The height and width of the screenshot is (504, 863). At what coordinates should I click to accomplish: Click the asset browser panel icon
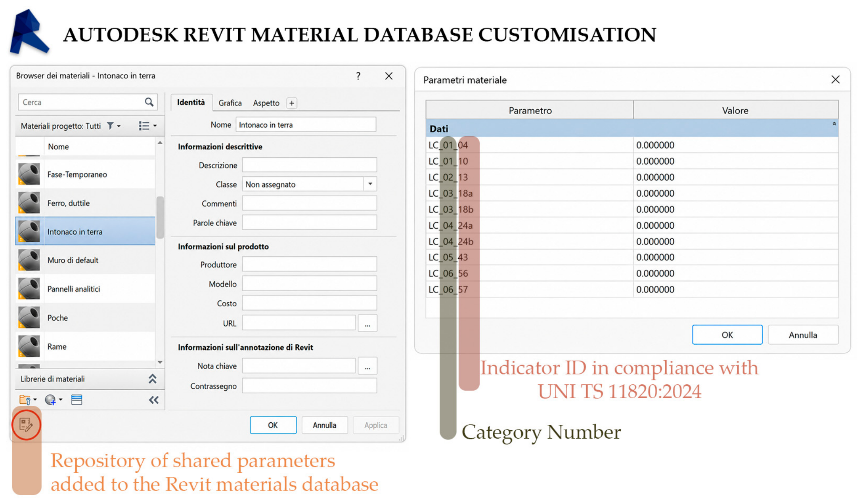tap(77, 400)
